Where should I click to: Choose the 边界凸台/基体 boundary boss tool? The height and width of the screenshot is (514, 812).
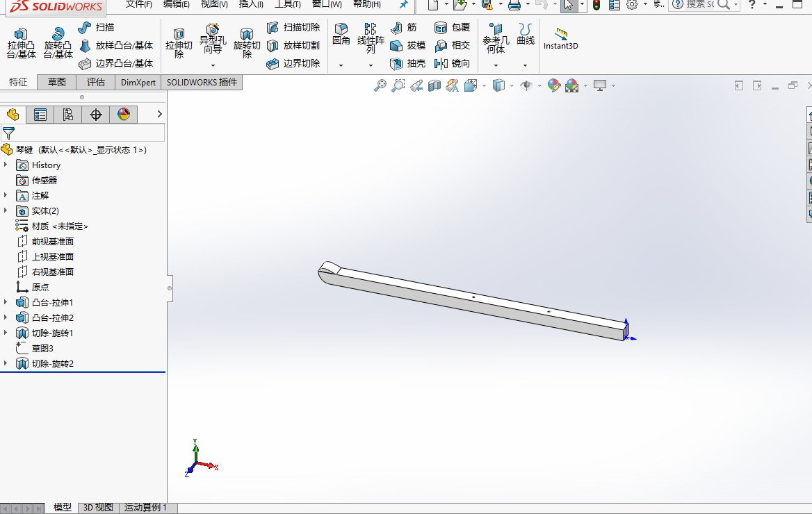[117, 63]
